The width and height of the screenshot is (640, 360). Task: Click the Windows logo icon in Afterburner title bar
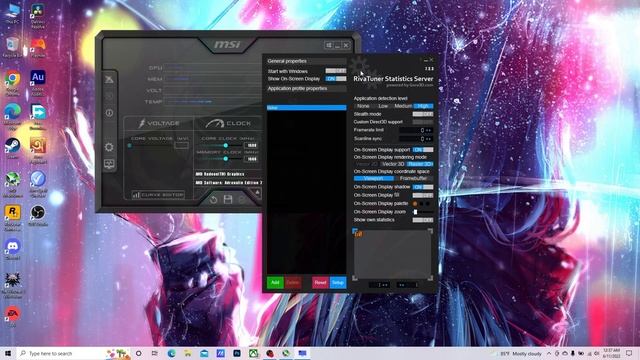pyautogui.click(x=329, y=45)
